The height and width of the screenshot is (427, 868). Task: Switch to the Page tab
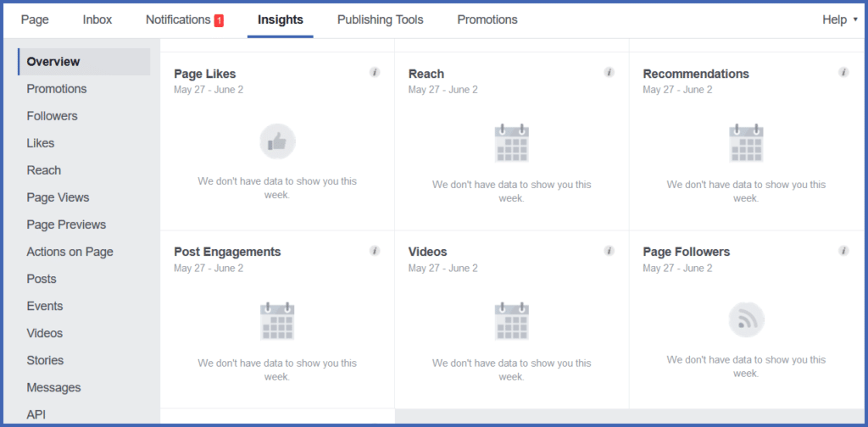(x=35, y=20)
